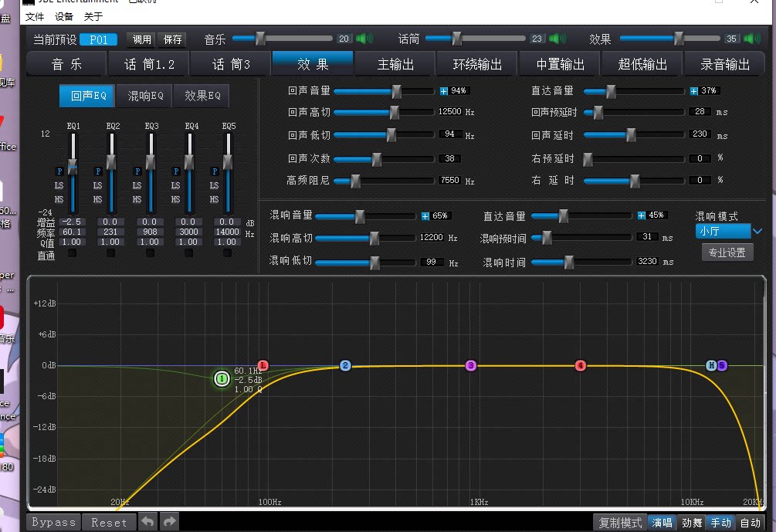
Task: Switch to the 主输出 tab
Action: 395,64
